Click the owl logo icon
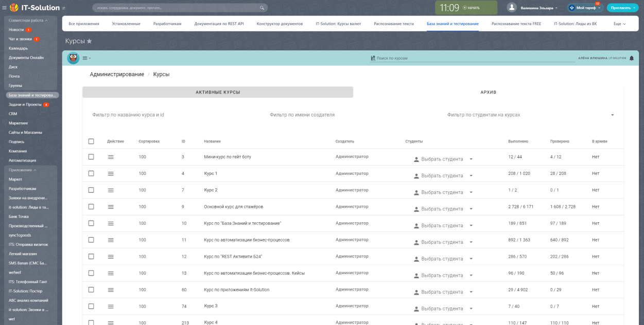This screenshot has height=325, width=644. tap(73, 58)
